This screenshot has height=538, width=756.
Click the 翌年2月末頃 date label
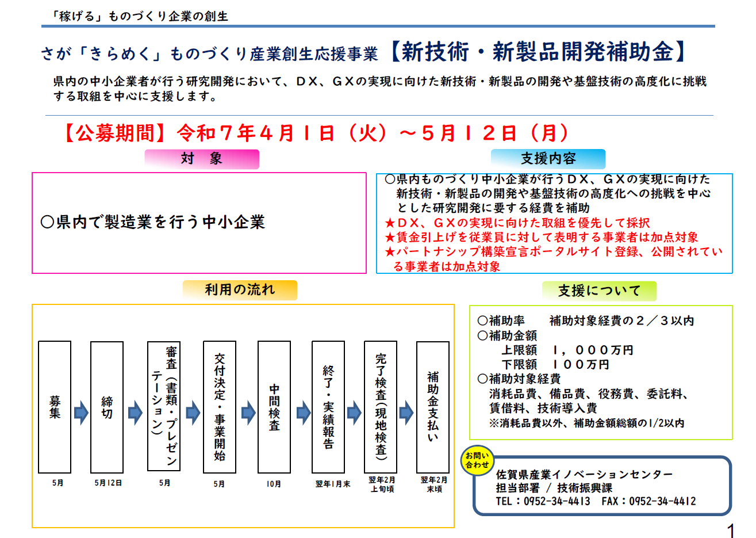[435, 484]
